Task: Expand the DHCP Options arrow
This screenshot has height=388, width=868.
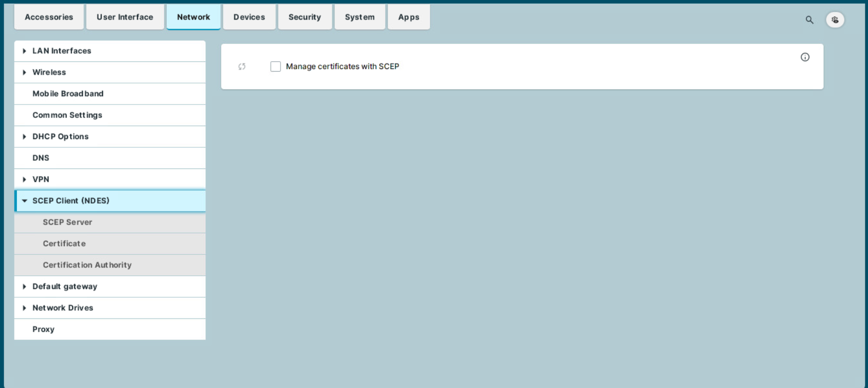Action: click(24, 137)
